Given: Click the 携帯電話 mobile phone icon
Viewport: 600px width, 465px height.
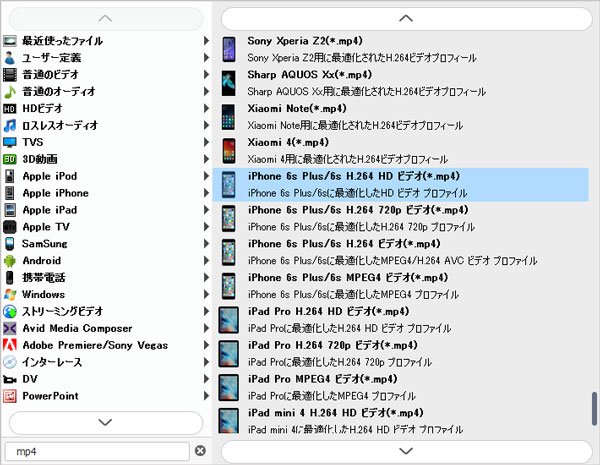Looking at the screenshot, I should click(10, 277).
